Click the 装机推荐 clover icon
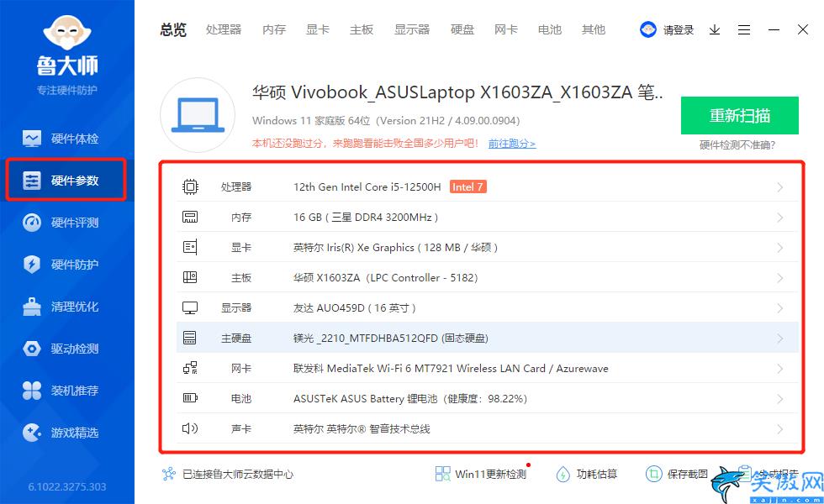This screenshot has width=824, height=504. (x=32, y=391)
